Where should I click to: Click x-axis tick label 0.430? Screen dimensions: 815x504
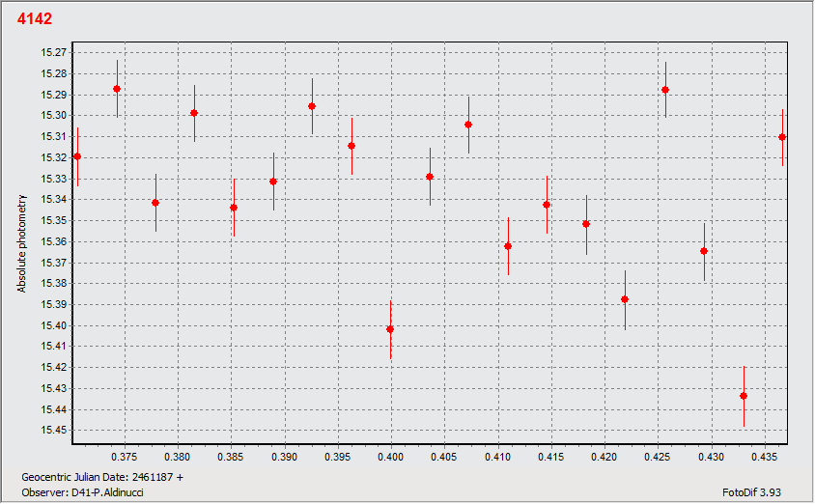711,457
